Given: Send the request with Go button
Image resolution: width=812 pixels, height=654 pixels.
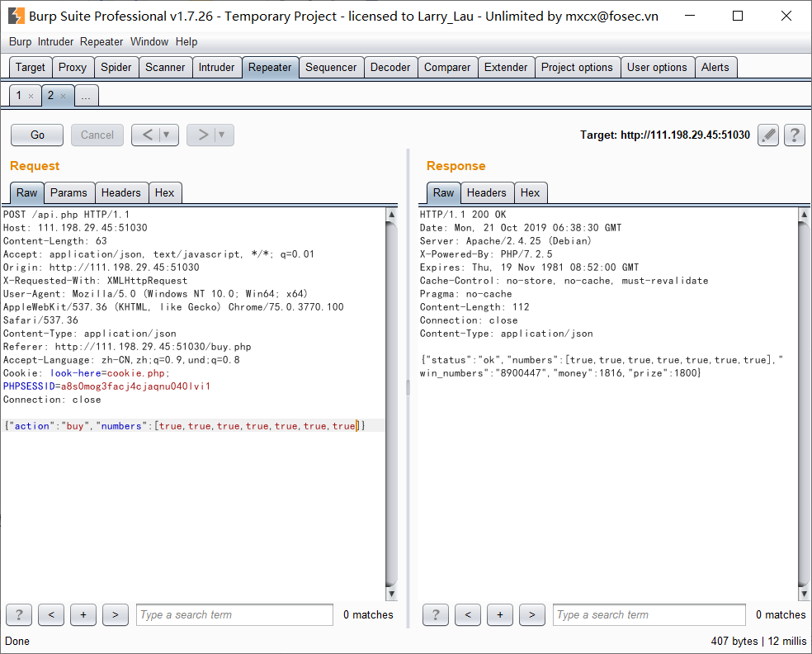Looking at the screenshot, I should coord(37,135).
